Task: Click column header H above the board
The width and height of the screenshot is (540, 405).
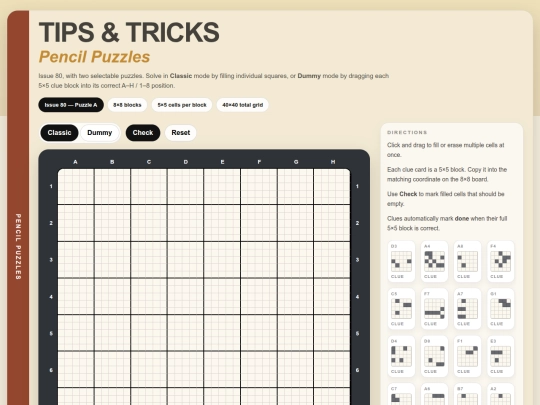Action: point(333,162)
